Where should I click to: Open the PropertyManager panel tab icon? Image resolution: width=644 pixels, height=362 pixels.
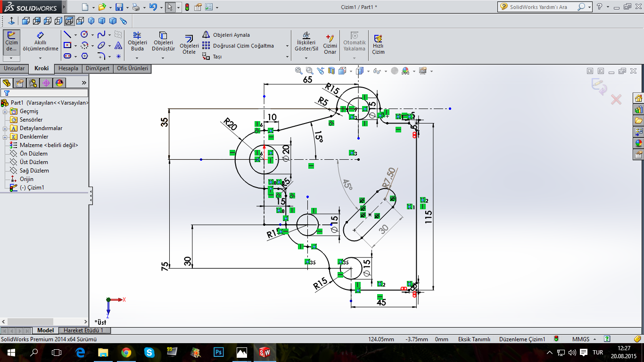click(x=20, y=83)
